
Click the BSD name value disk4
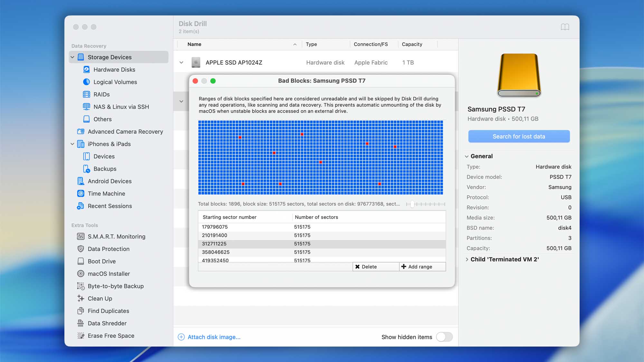pos(564,228)
